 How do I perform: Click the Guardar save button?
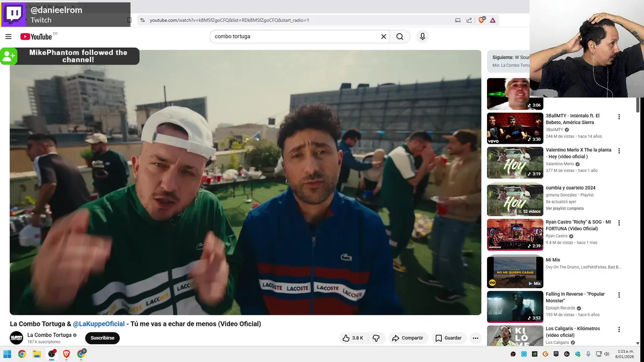click(448, 338)
